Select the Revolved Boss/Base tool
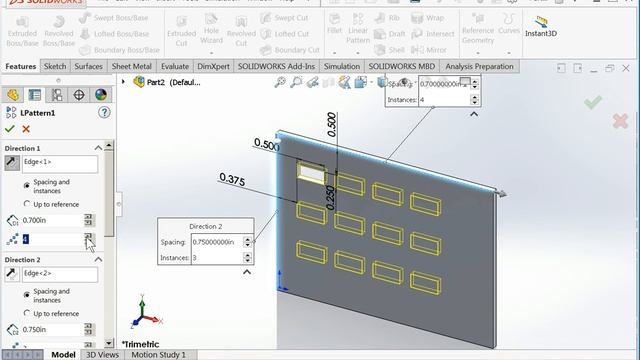 tap(59, 31)
